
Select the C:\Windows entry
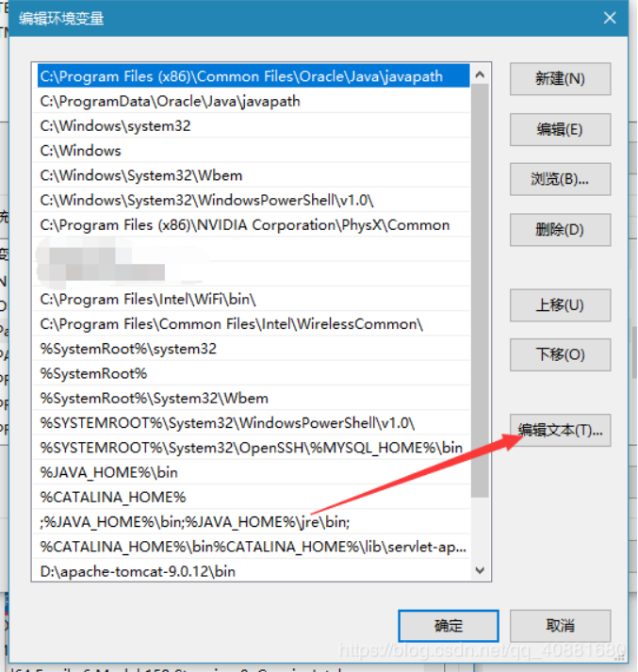pos(252,151)
